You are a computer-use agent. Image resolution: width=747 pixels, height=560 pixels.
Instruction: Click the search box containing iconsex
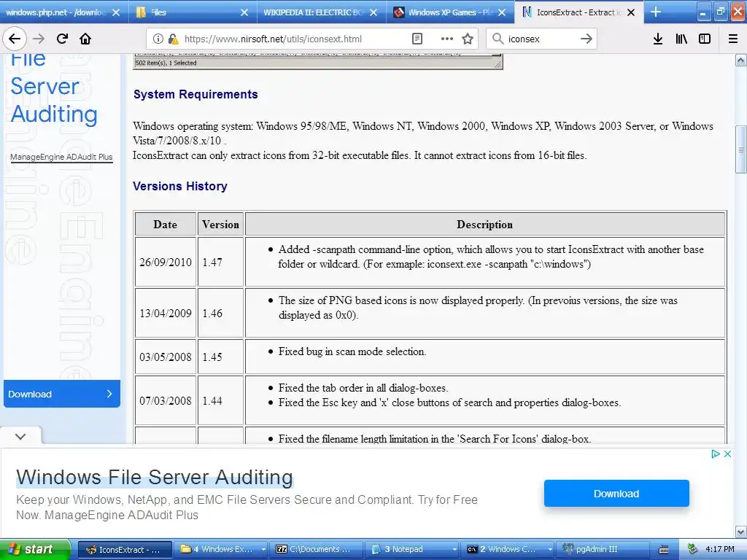coord(541,39)
